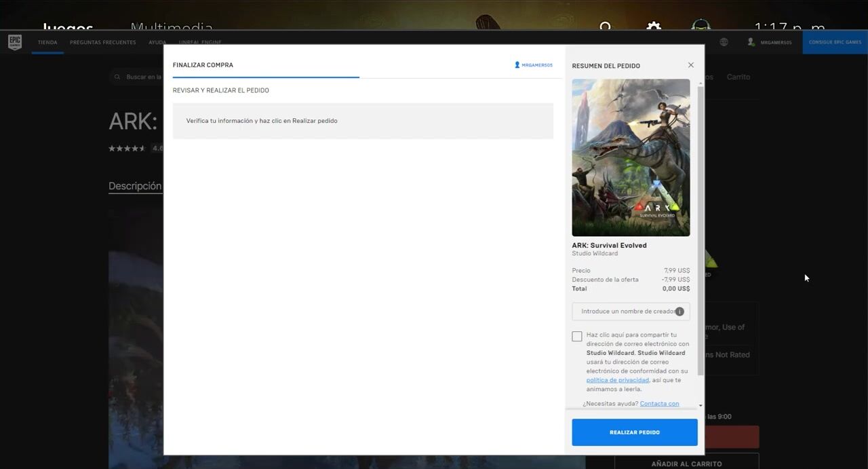Click the ARK star rating behind the dialog
The height and width of the screenshot is (469, 868).
click(127, 148)
